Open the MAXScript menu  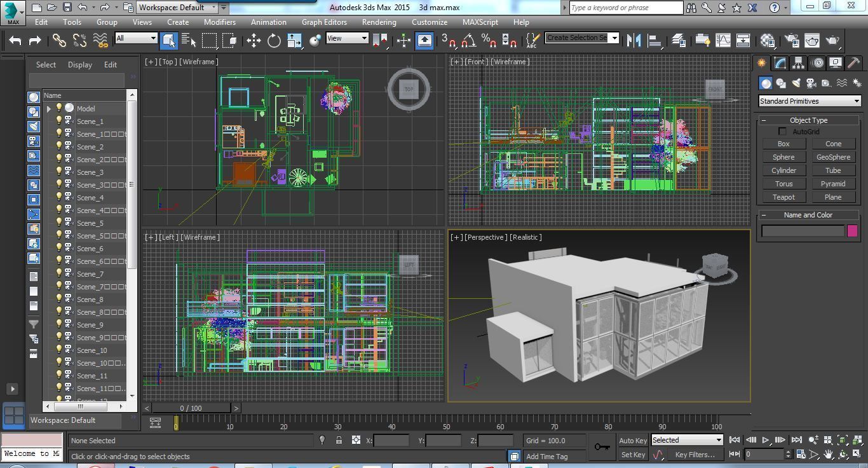point(480,22)
